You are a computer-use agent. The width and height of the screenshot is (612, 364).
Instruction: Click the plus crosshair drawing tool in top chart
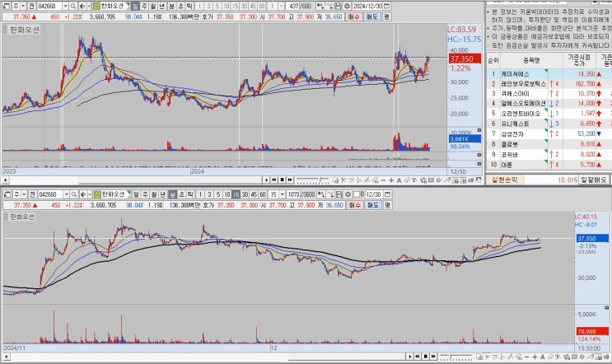point(391,180)
